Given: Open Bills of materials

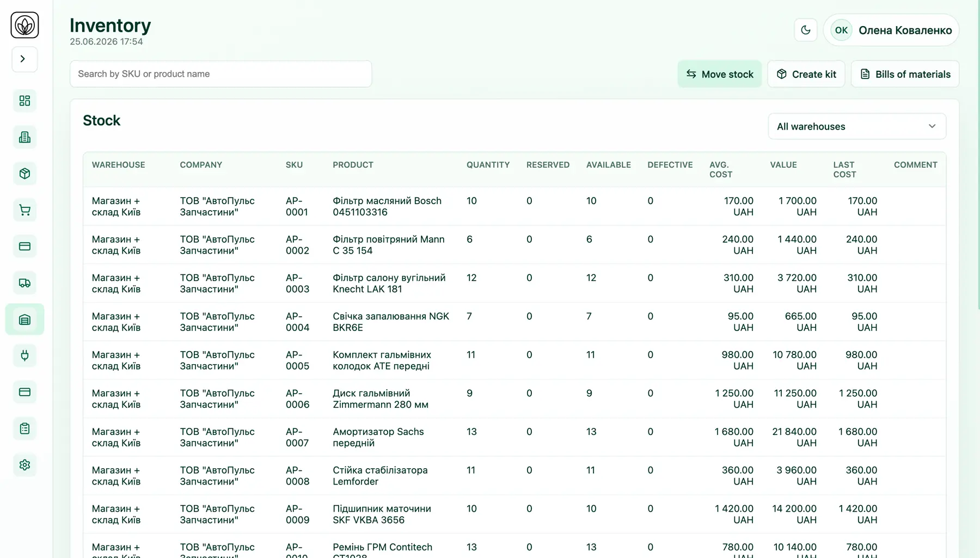Looking at the screenshot, I should (905, 74).
